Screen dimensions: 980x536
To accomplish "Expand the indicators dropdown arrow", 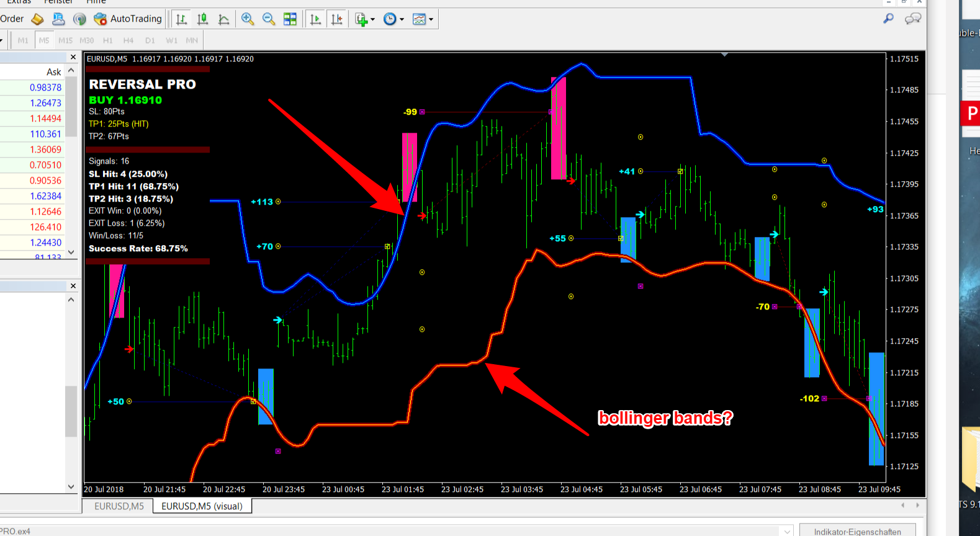I will tap(372, 19).
